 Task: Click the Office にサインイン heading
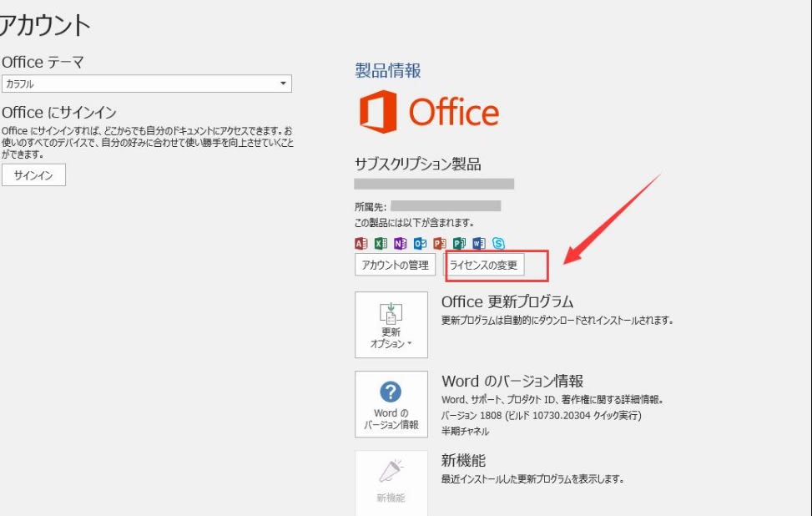[59, 113]
